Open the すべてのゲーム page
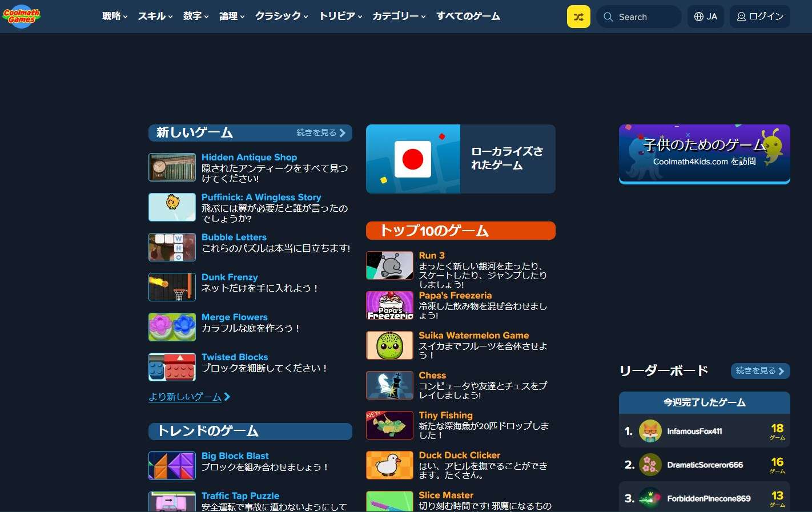 [468, 16]
